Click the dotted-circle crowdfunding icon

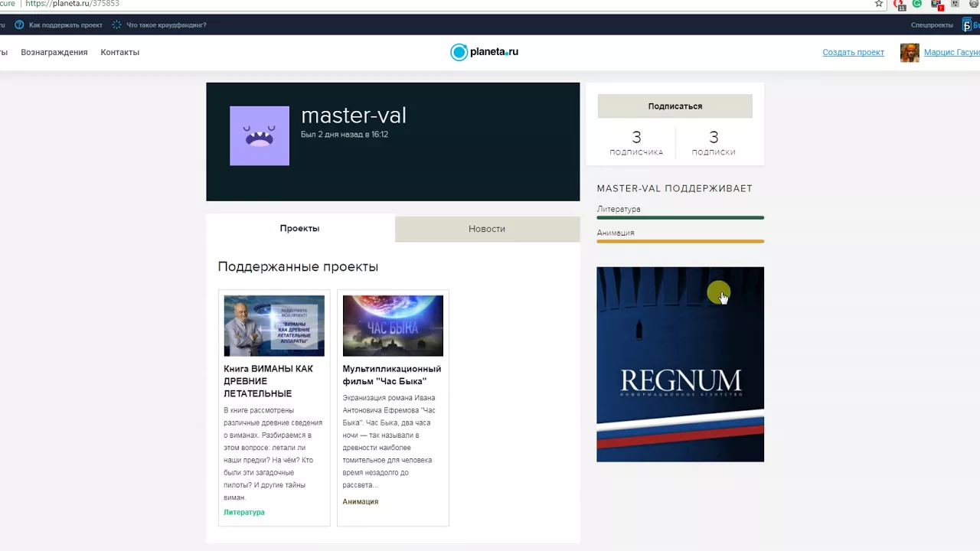116,24
